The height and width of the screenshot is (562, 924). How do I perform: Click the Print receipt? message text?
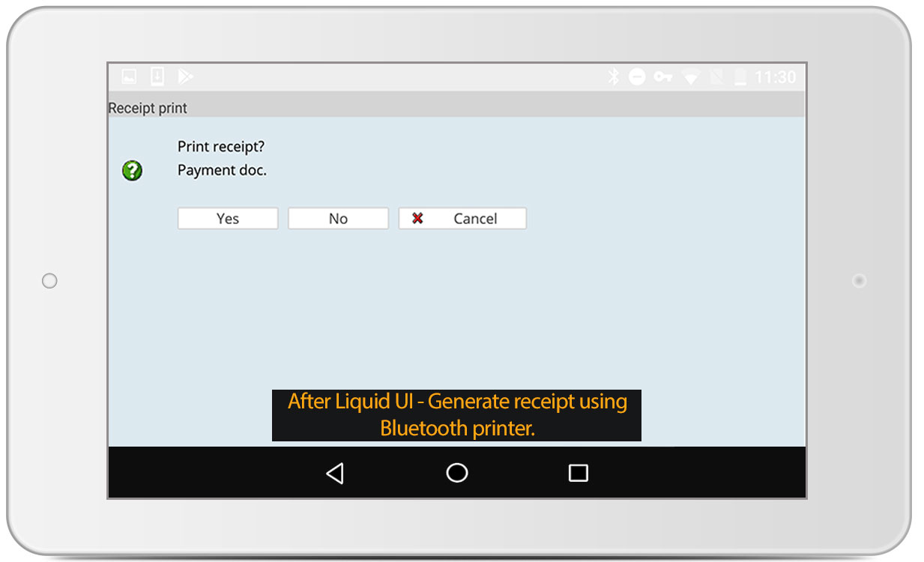point(221,147)
